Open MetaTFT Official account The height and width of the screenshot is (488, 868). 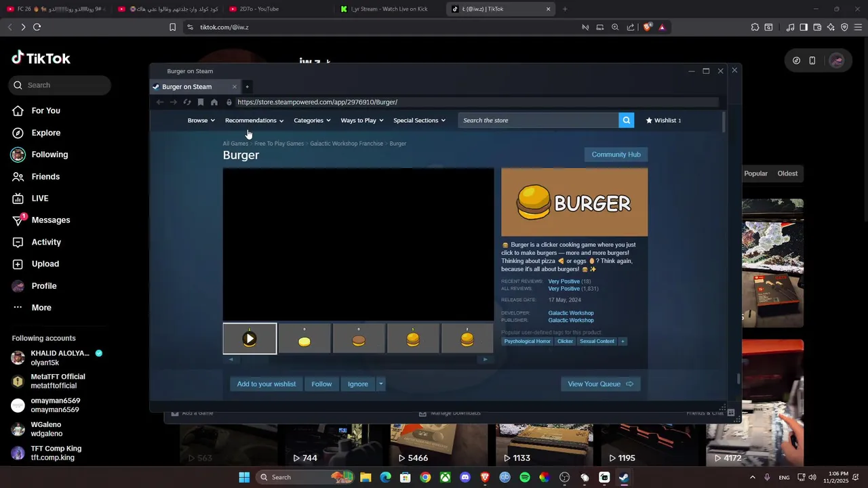click(49, 382)
